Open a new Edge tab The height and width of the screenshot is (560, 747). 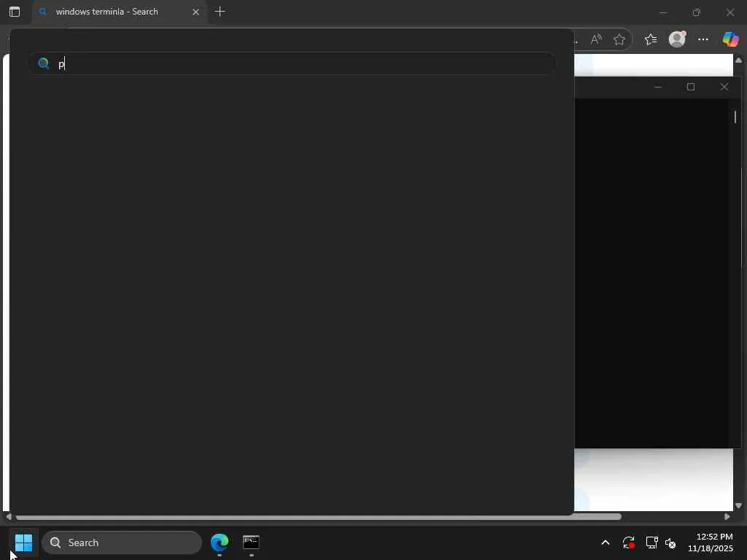coord(220,12)
